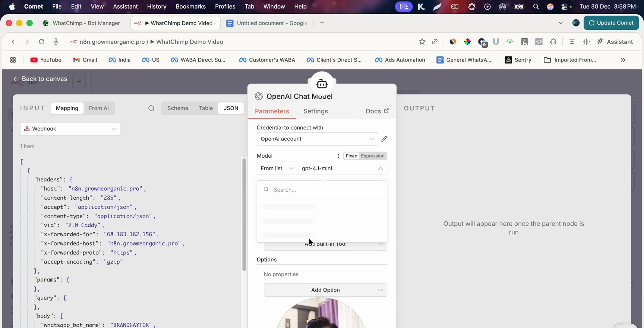This screenshot has width=644, height=328.
Task: Click the "68.183.182.156" value text
Action: 130,234
